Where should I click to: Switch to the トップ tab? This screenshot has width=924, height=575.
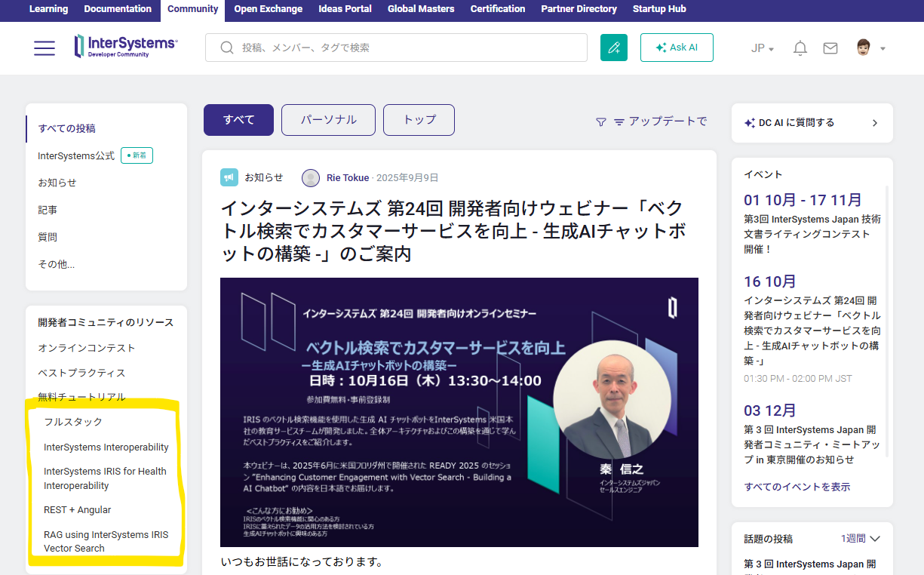coord(419,120)
